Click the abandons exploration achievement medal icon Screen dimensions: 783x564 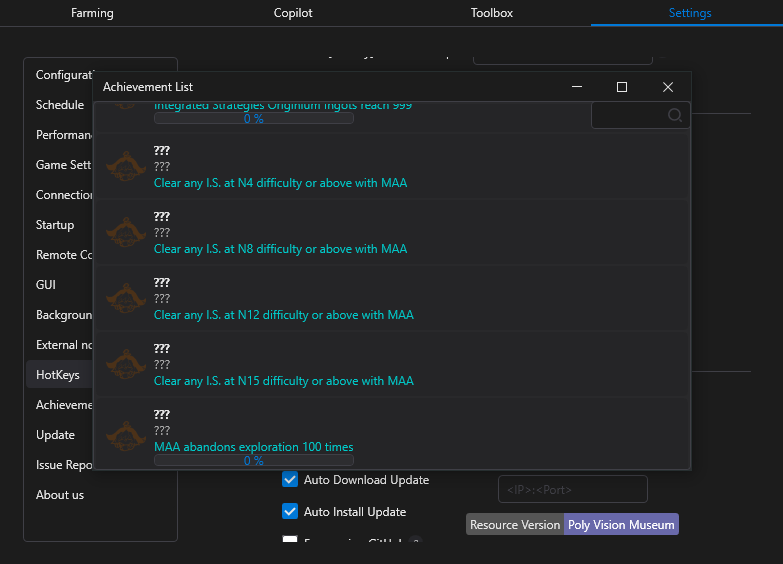126,436
